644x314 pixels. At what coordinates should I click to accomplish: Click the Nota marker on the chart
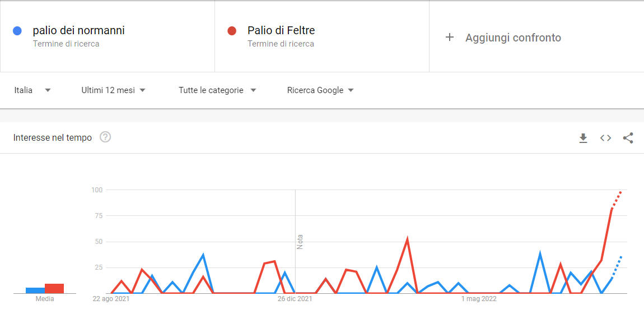point(300,242)
